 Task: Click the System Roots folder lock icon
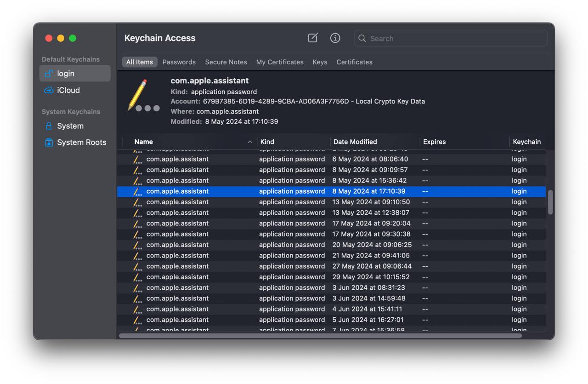pyautogui.click(x=49, y=143)
